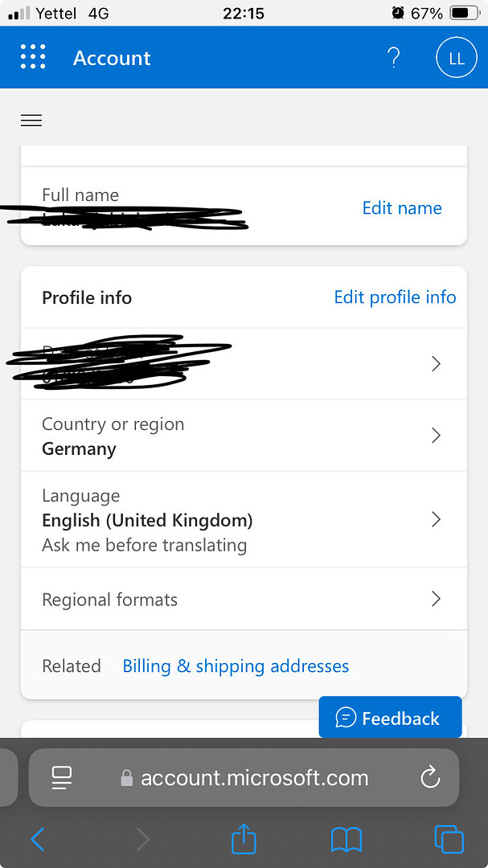Expand the Regional formats row
Image resolution: width=488 pixels, height=868 pixels.
pos(436,599)
